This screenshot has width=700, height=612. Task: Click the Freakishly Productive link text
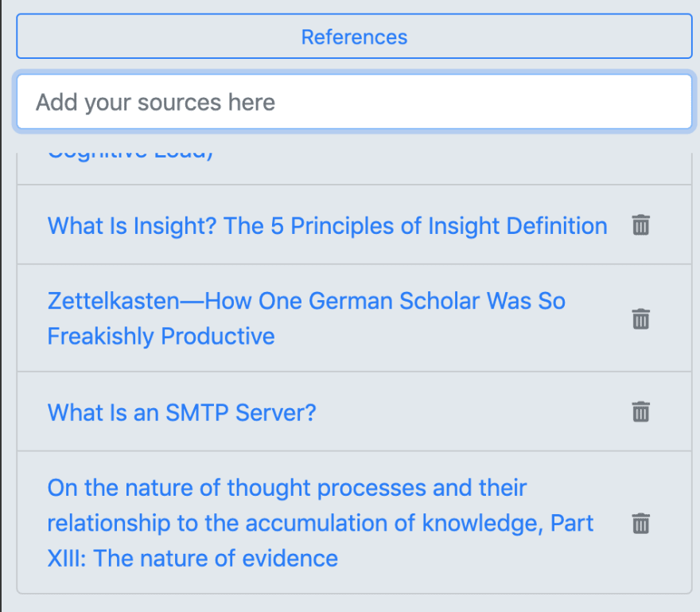click(x=161, y=337)
